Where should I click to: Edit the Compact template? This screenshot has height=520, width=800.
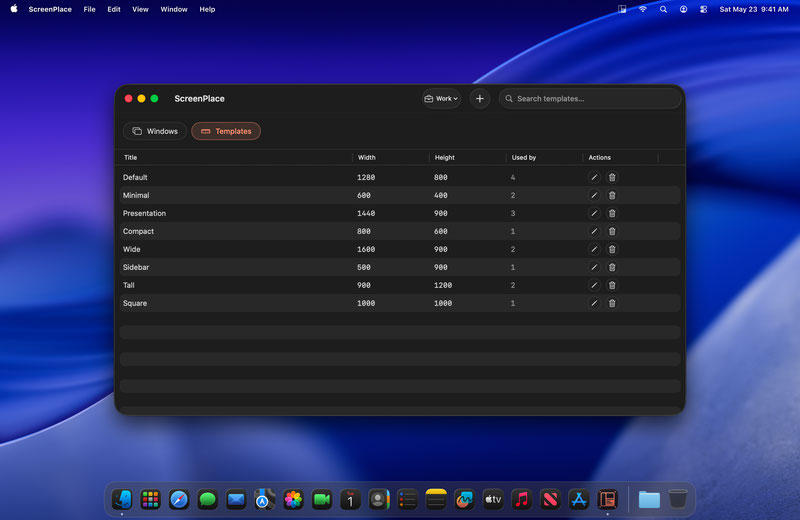pyautogui.click(x=593, y=231)
